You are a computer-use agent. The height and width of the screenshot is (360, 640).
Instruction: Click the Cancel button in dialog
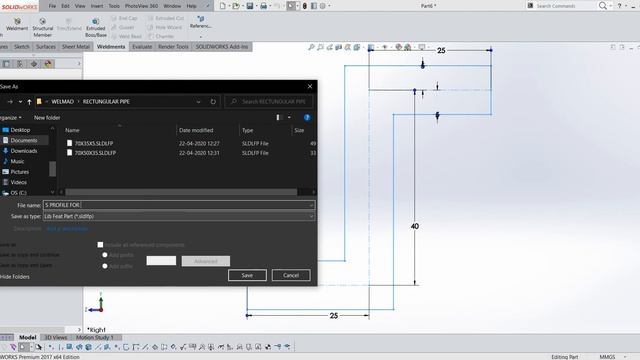(291, 275)
